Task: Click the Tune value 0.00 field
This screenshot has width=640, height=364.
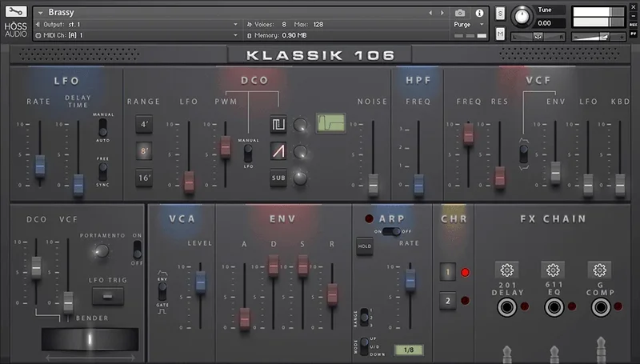Action: coord(551,23)
